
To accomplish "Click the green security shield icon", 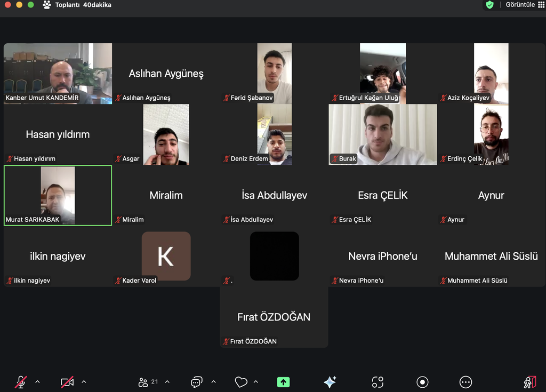I will click(489, 5).
